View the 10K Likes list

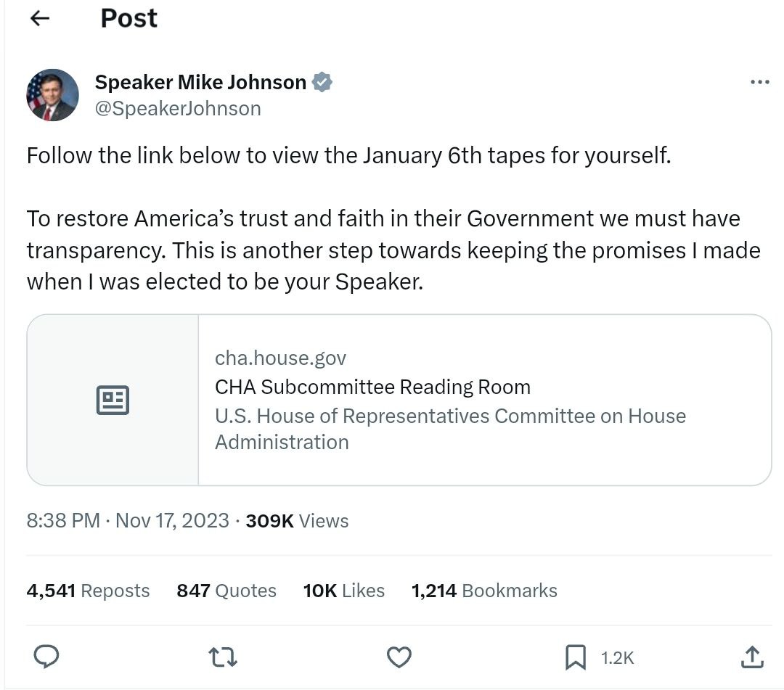(344, 591)
